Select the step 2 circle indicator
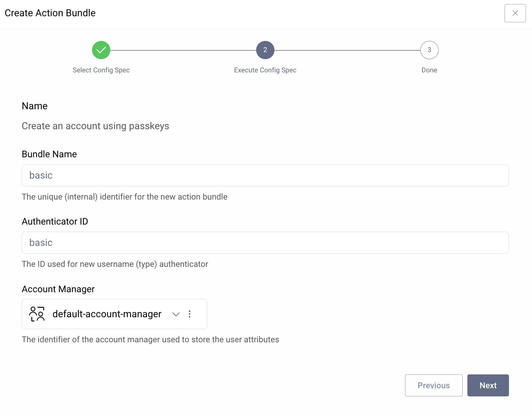This screenshot has height=416, width=532. pyautogui.click(x=265, y=50)
